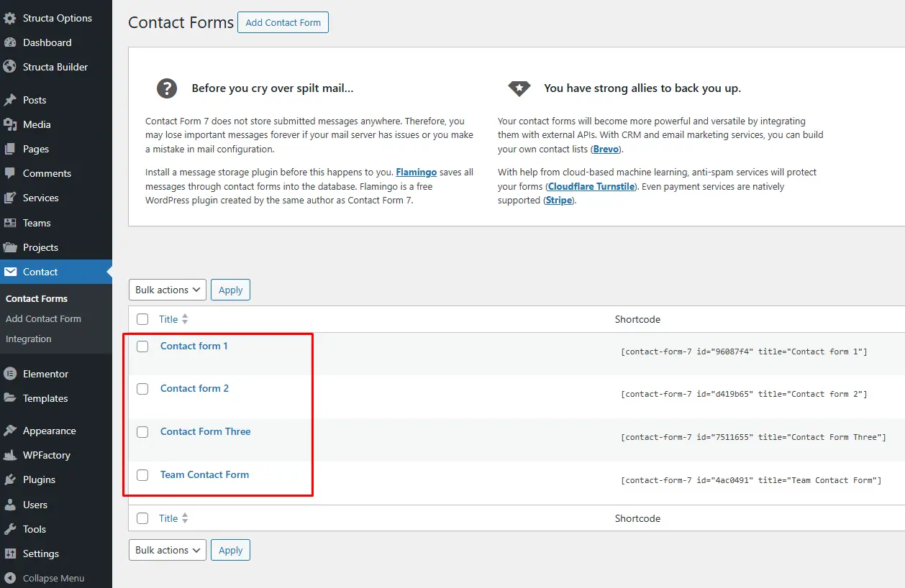Follow the Flamingo plugin link
The width and height of the screenshot is (905, 588).
[x=416, y=173]
